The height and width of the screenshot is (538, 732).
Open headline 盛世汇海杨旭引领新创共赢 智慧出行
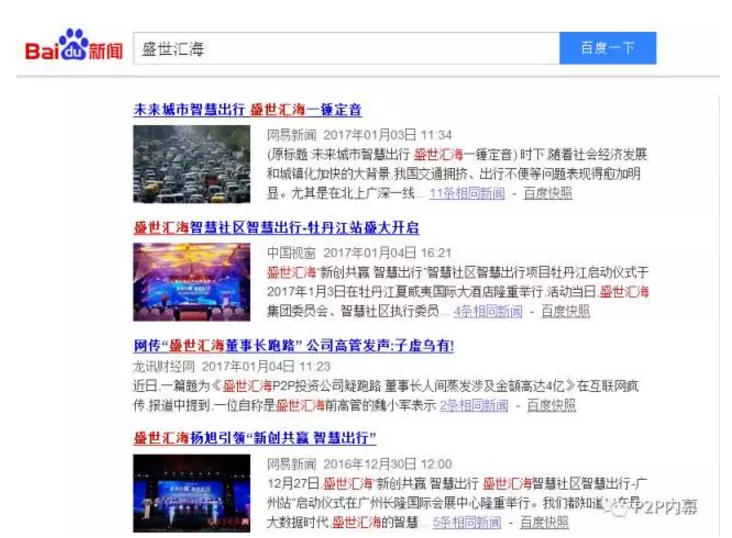255,438
